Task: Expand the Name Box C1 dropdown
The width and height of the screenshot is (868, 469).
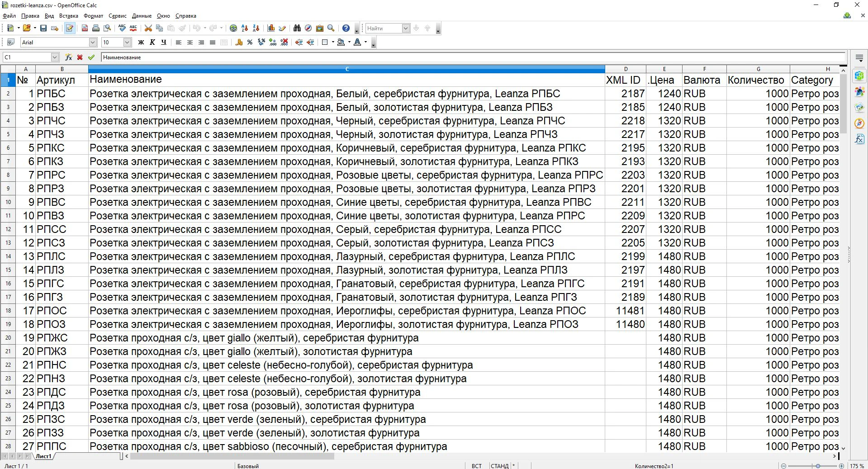Action: coord(55,57)
